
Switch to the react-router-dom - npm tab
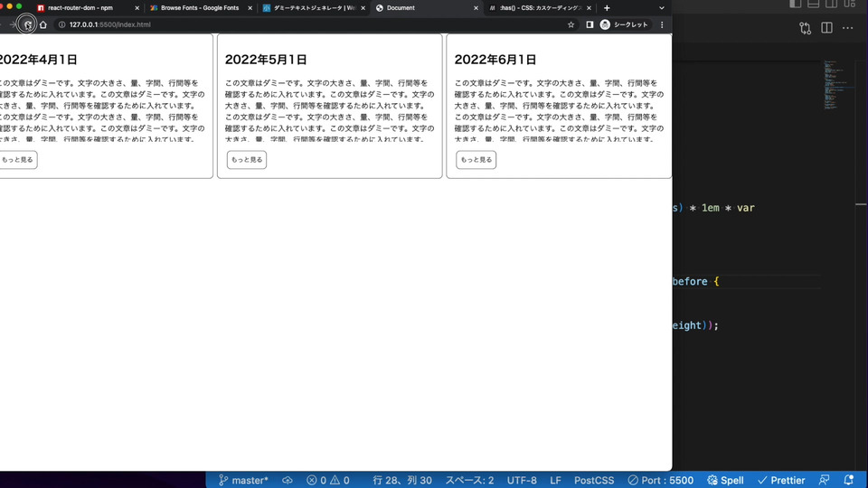(x=80, y=8)
